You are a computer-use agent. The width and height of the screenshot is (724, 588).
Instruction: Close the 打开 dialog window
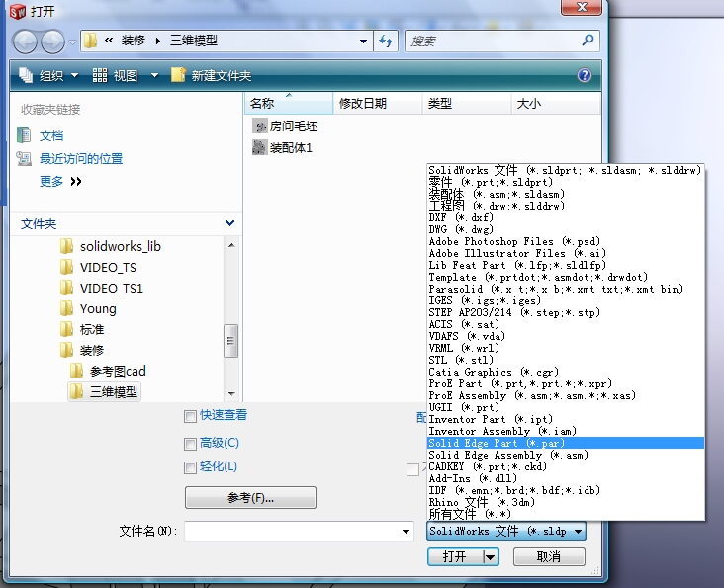point(582,7)
